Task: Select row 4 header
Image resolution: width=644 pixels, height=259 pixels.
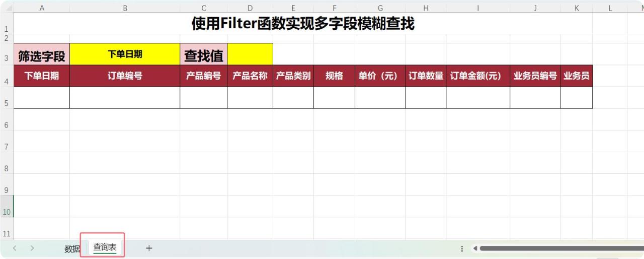Action: [7, 76]
